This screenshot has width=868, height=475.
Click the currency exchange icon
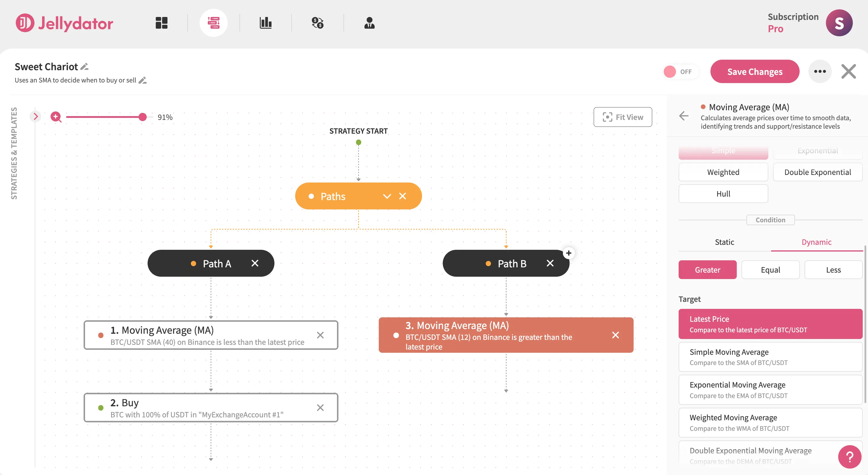pos(317,23)
